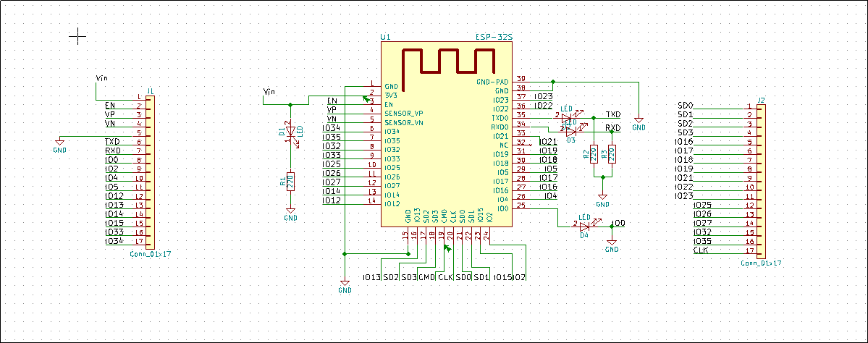Click SD3 net label on J2 pin 4
Viewport: 868px width, 343px height.
pyautogui.click(x=686, y=132)
